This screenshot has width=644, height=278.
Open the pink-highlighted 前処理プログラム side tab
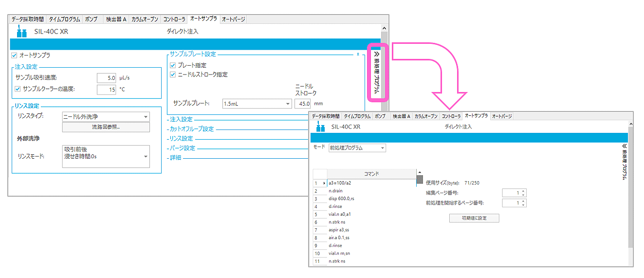pos(377,72)
